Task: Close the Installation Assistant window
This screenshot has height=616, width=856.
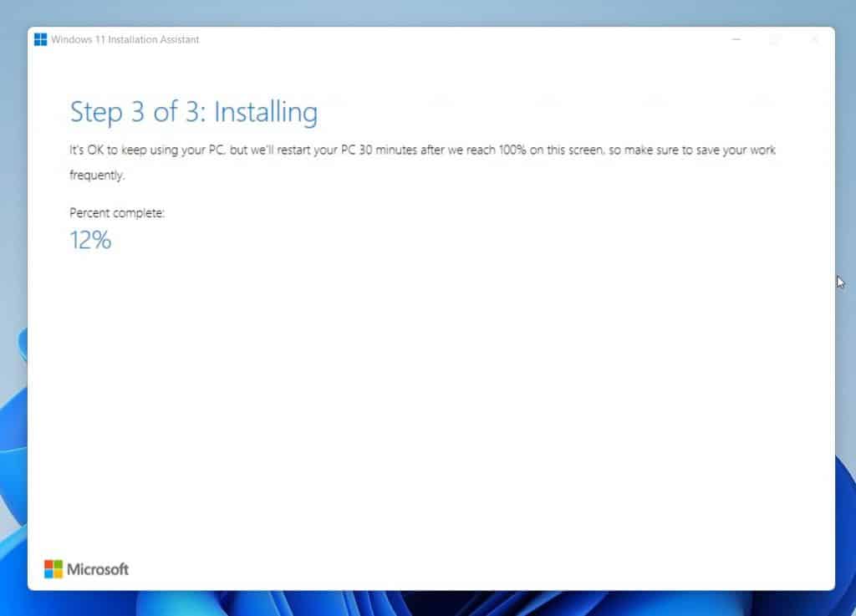Action: (814, 39)
